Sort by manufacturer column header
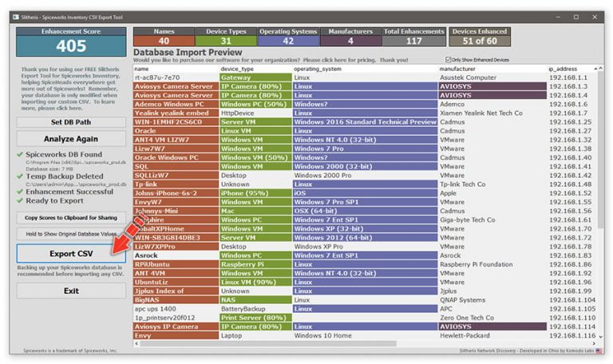This screenshot has width=613, height=364. click(492, 69)
